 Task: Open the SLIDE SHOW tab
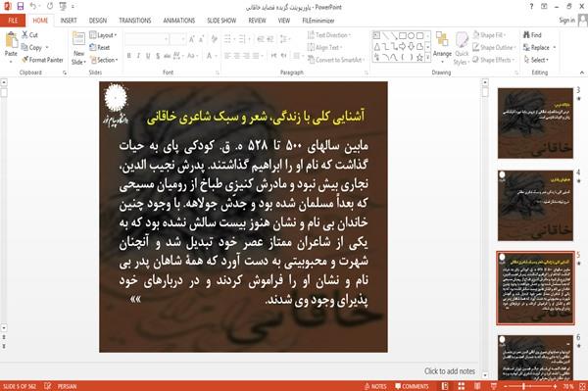pyautogui.click(x=221, y=21)
